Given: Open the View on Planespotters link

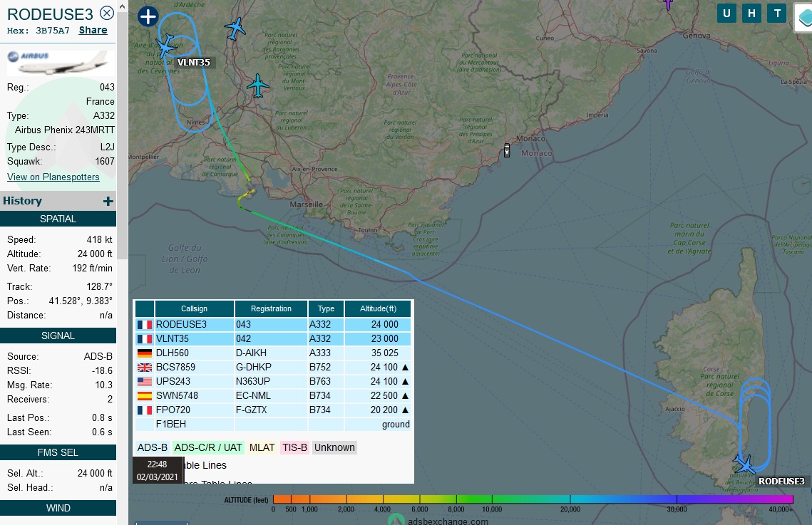Looking at the screenshot, I should [53, 177].
